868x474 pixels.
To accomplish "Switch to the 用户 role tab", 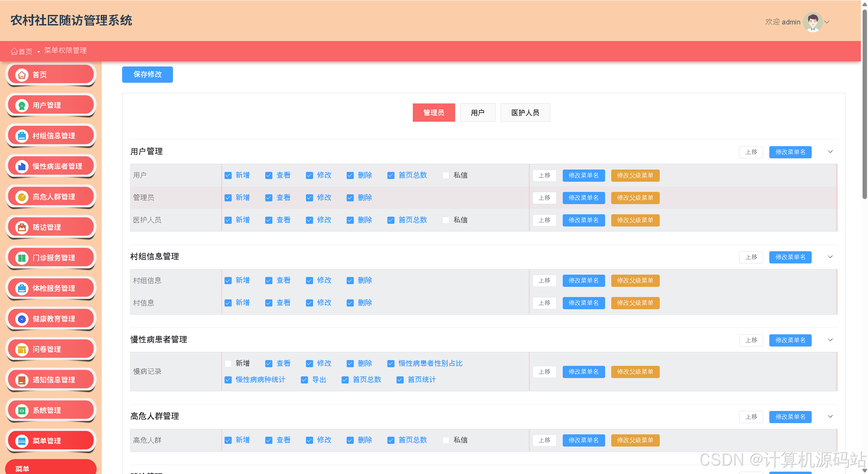I will [478, 113].
